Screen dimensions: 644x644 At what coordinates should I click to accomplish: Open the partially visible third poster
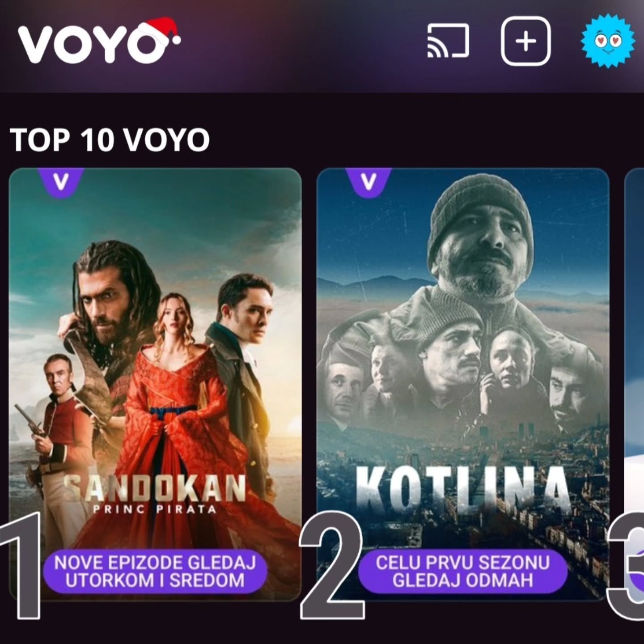(634, 384)
